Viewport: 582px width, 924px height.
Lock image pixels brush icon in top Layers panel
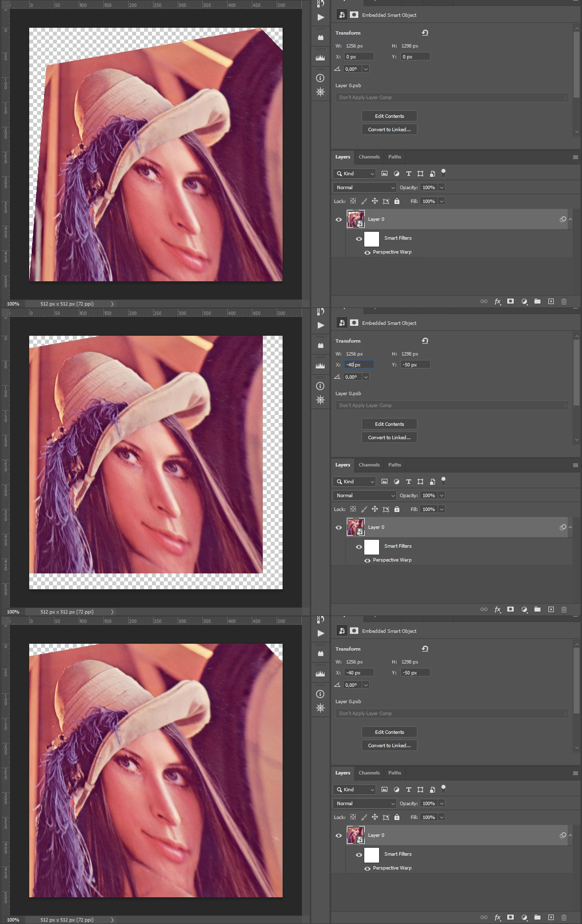pos(364,202)
